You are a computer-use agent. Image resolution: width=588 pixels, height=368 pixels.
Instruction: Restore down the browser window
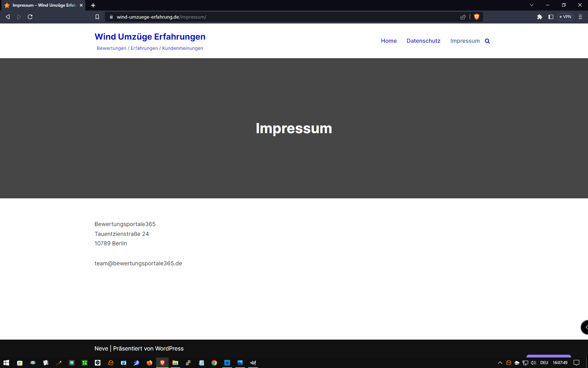coord(564,5)
